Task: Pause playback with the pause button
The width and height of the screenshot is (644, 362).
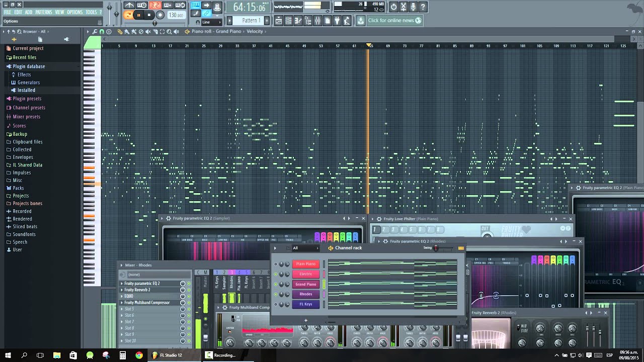Action: (x=139, y=15)
